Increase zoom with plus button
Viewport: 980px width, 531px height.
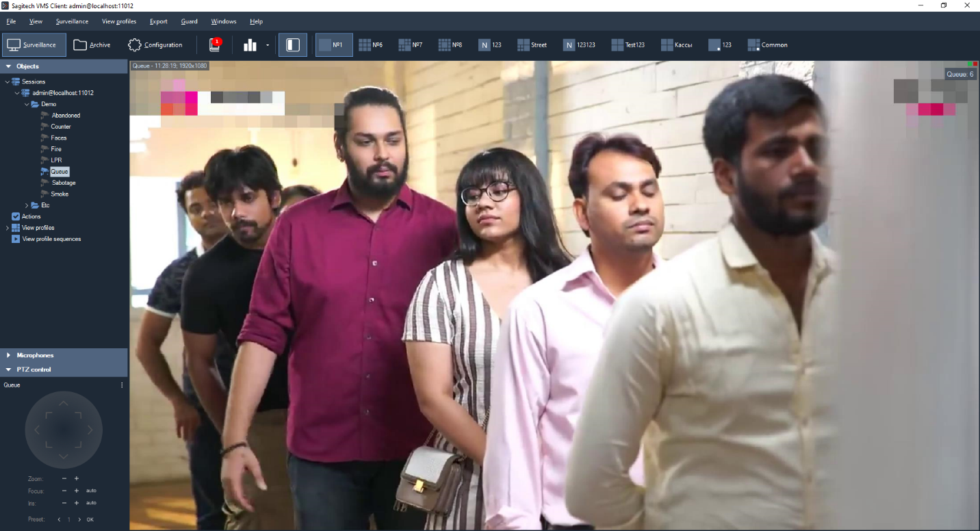(77, 478)
